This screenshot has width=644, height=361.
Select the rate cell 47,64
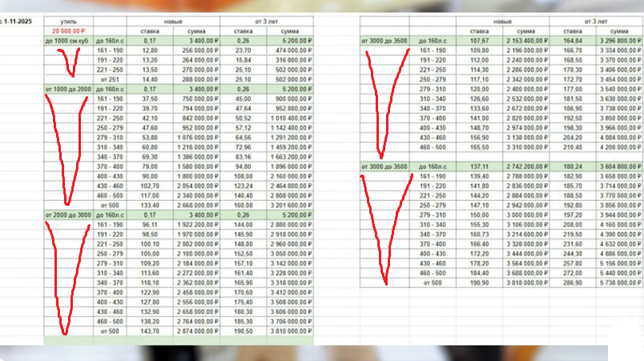coord(244,109)
